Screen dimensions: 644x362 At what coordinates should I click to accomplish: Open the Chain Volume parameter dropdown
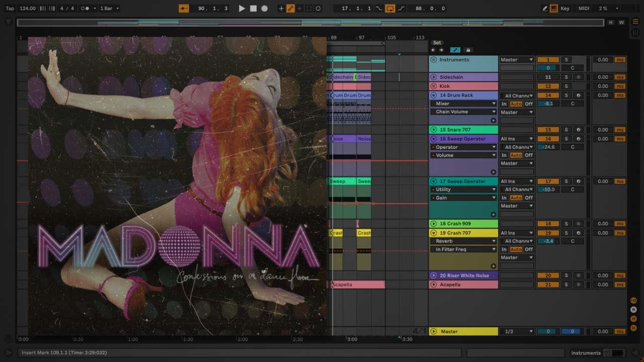click(463, 112)
